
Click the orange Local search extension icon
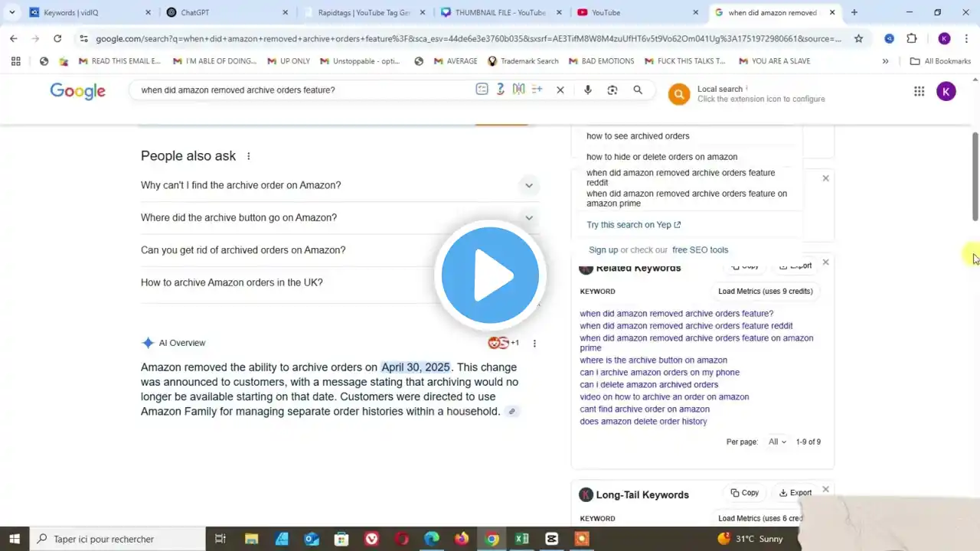tap(678, 94)
